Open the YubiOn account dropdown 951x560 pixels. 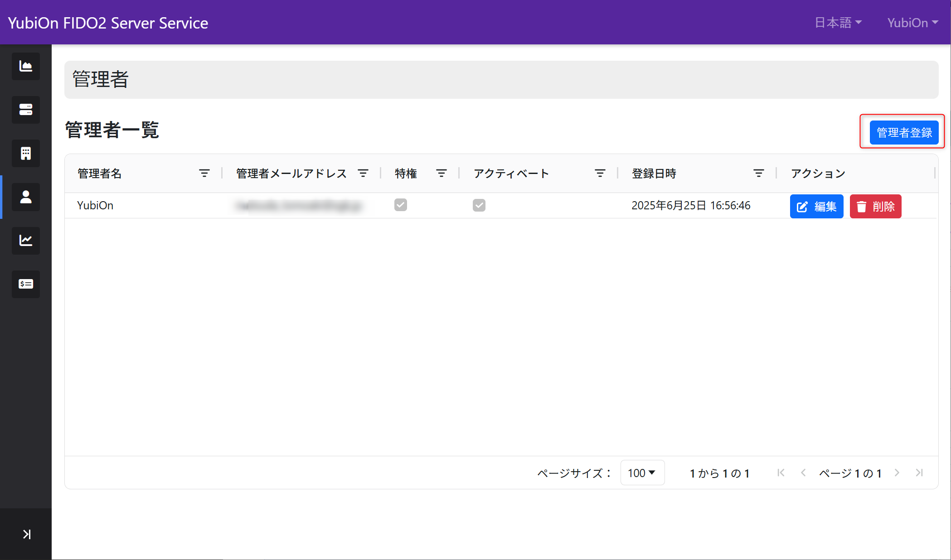pyautogui.click(x=912, y=23)
